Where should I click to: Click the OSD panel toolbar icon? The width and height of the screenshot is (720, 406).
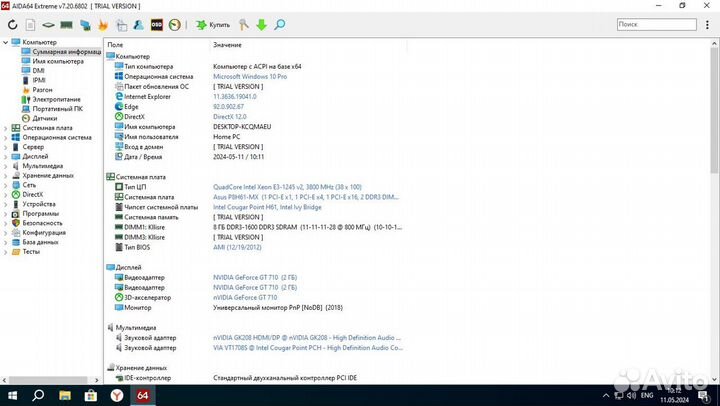click(157, 24)
